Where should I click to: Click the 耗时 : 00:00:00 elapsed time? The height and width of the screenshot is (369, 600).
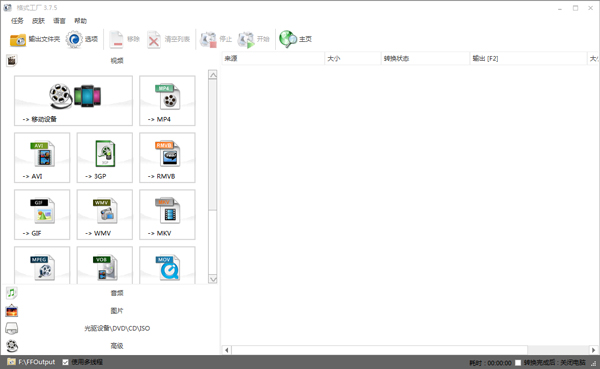point(490,362)
